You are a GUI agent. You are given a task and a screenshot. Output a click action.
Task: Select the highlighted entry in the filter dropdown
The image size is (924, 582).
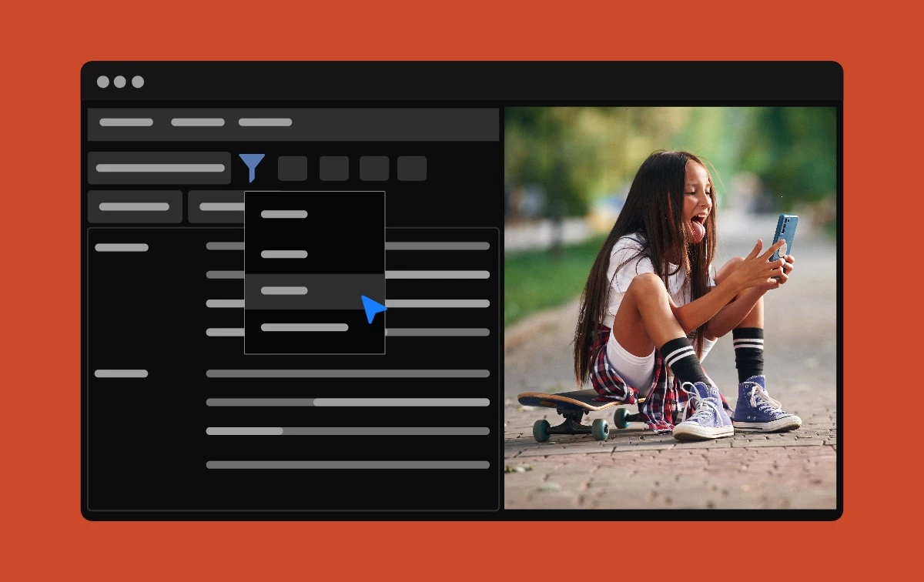[x=314, y=291]
